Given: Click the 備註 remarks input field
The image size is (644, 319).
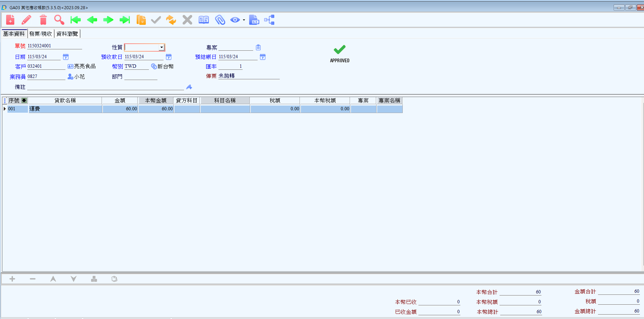Looking at the screenshot, I should pyautogui.click(x=106, y=87).
